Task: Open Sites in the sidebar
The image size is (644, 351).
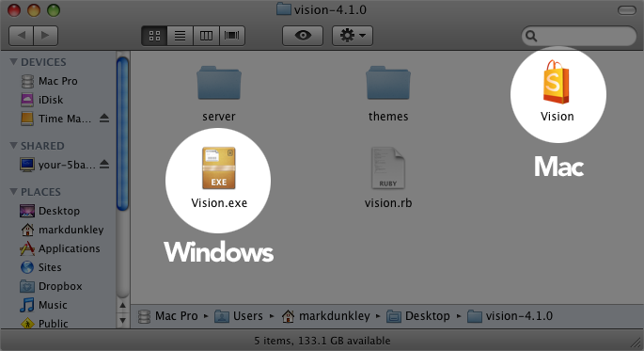Action: [x=40, y=267]
